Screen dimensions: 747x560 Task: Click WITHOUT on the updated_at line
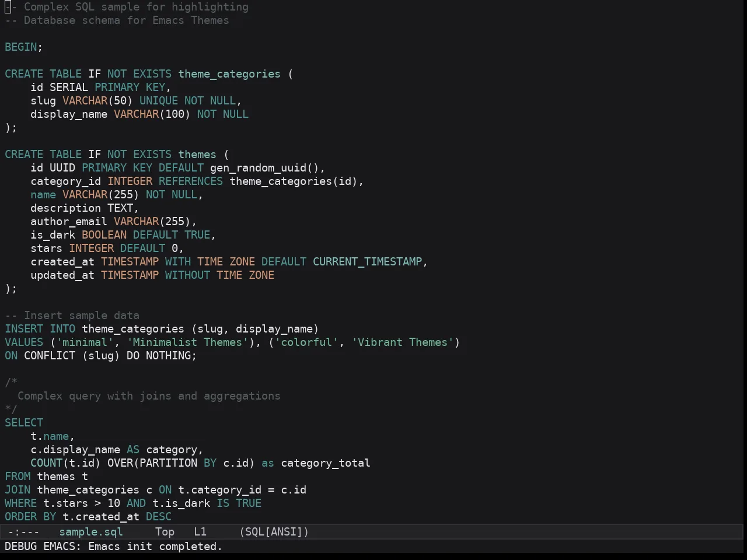tap(187, 275)
